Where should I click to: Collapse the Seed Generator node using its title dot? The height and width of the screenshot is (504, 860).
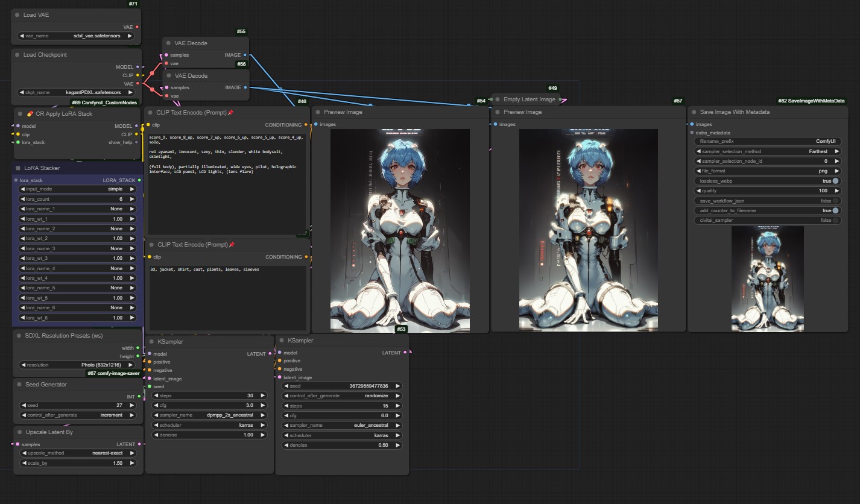pyautogui.click(x=19, y=385)
